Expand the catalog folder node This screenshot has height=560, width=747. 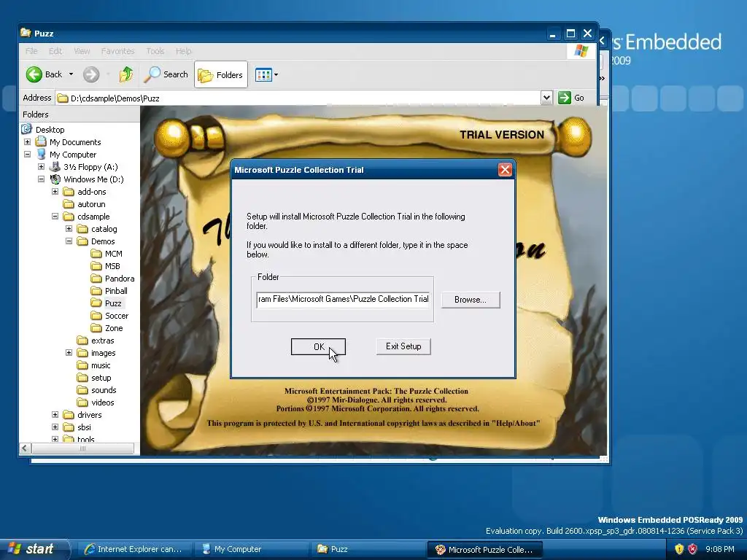[x=69, y=228]
